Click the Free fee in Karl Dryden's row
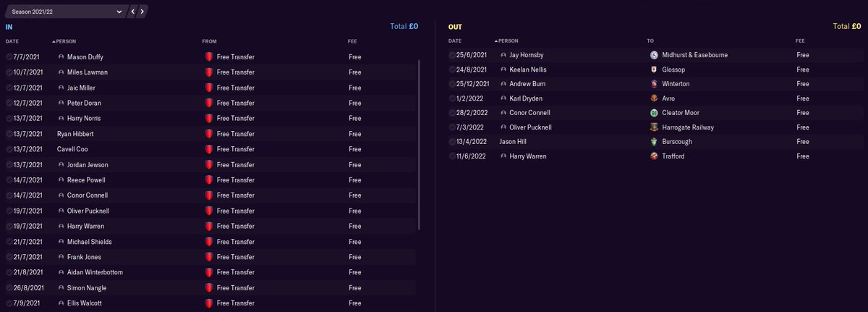Image resolution: width=868 pixels, height=312 pixels. pyautogui.click(x=802, y=98)
